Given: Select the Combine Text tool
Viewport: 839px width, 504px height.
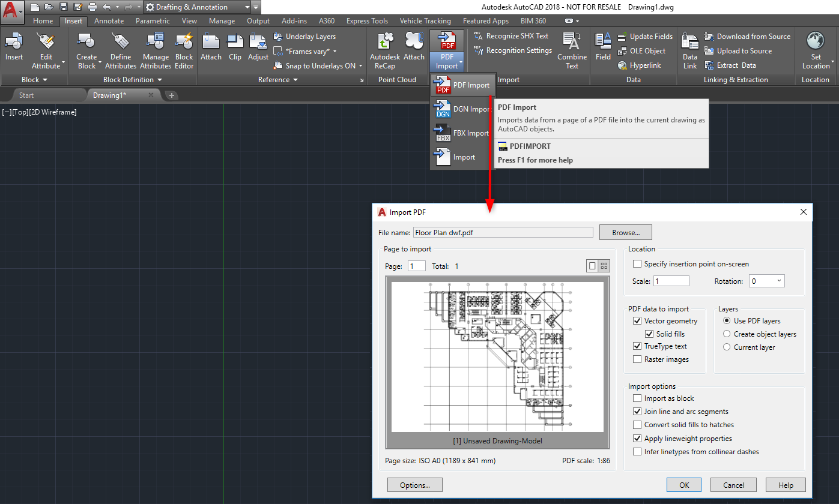Looking at the screenshot, I should click(x=572, y=50).
